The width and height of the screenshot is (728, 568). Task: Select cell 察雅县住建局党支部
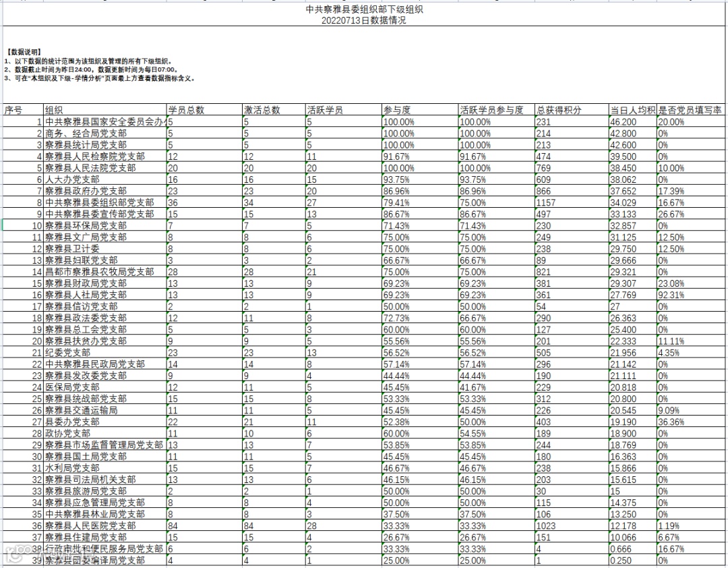105,538
